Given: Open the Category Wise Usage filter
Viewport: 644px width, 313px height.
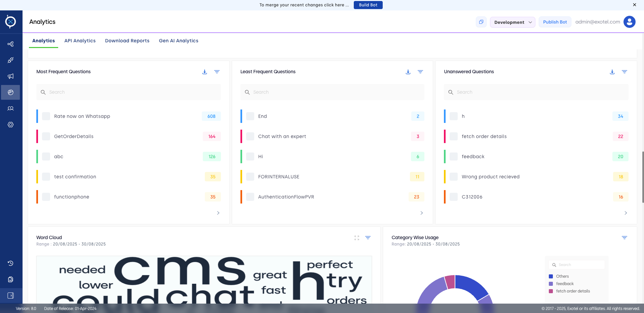Looking at the screenshot, I should [x=624, y=238].
